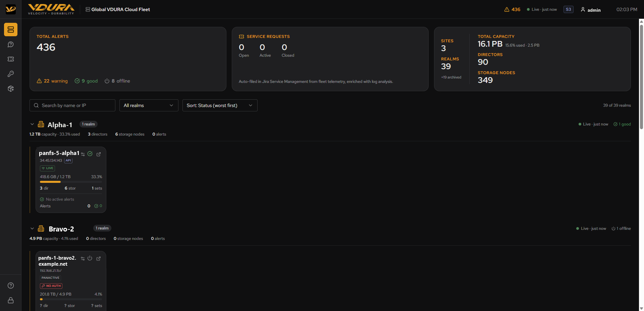Image resolution: width=644 pixels, height=311 pixels.
Task: Click the VDURA logo icon
Action: (11, 9)
